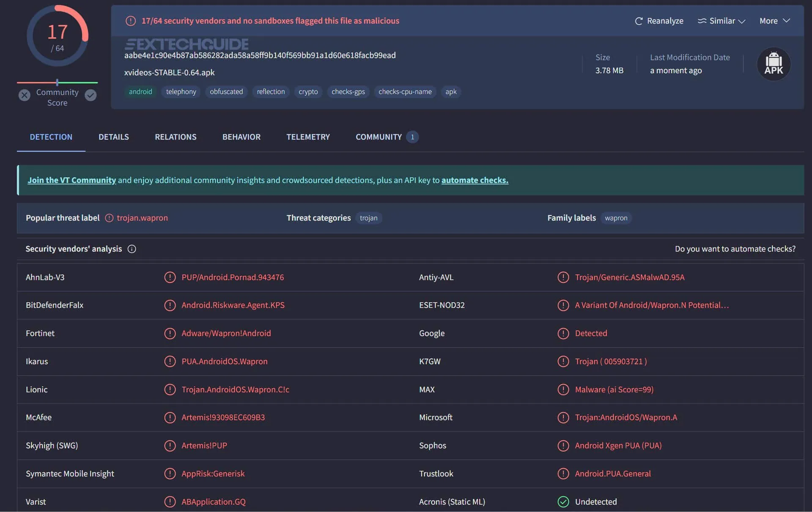Click the alert icon in MAX row
812x512 pixels.
(563, 389)
